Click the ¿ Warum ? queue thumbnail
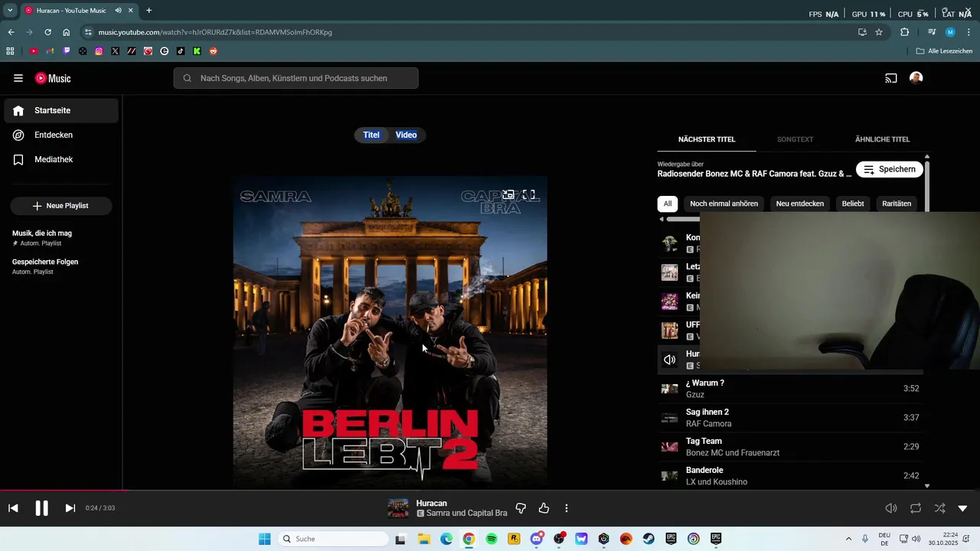This screenshot has height=551, width=980. tap(670, 389)
